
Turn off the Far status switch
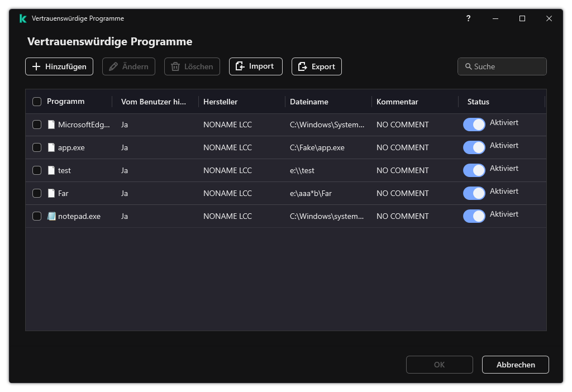[474, 193]
